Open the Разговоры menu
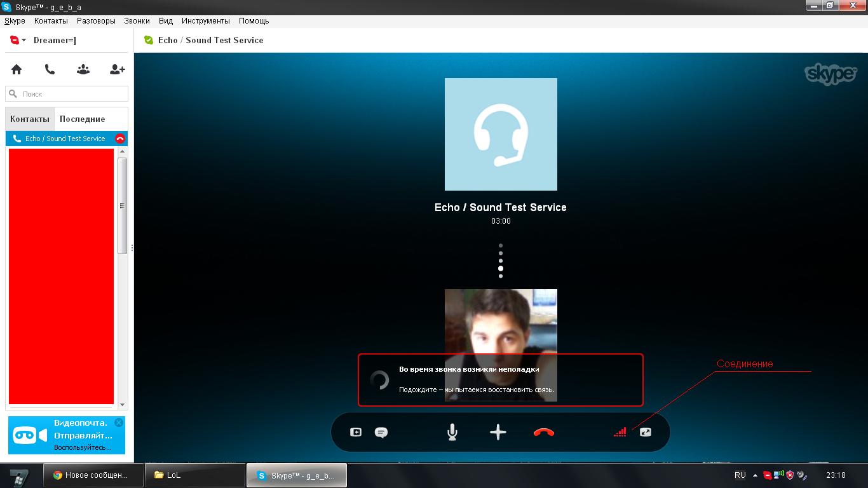This screenshot has height=488, width=868. pos(96,21)
